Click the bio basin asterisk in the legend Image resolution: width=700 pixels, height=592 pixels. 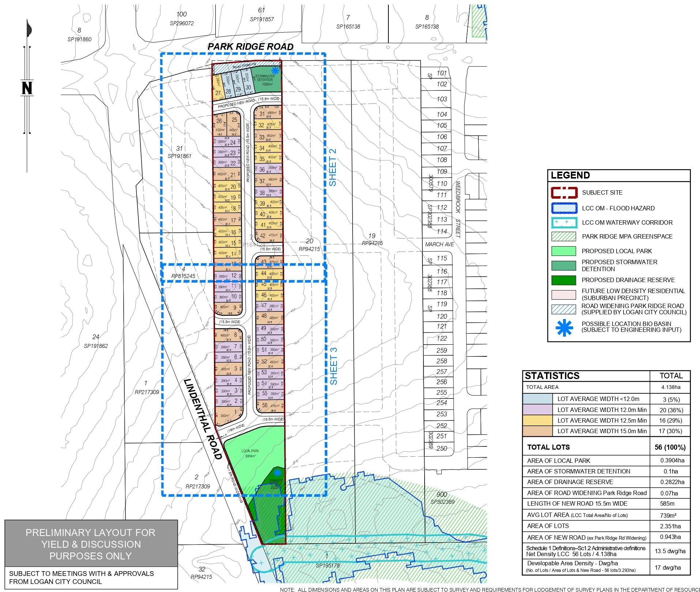[x=564, y=327]
